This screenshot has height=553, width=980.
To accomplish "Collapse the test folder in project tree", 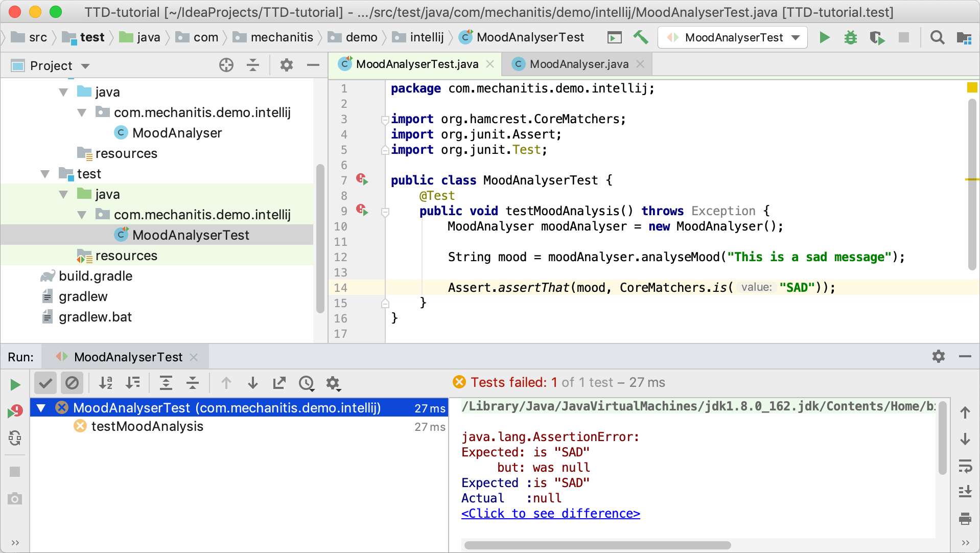I will [x=45, y=174].
